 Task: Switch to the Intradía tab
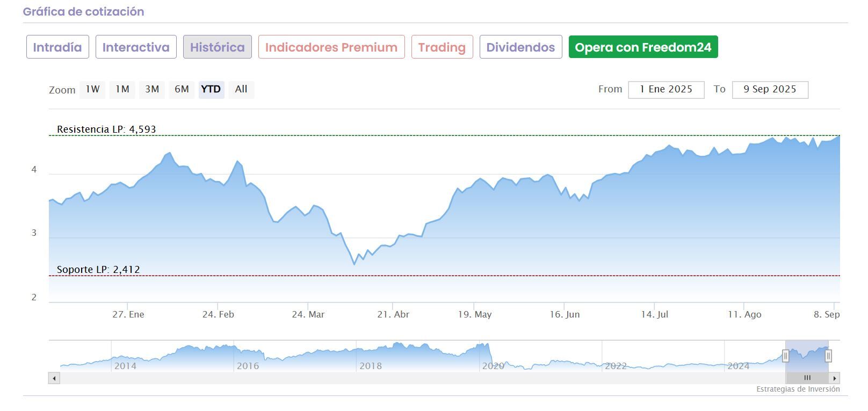coord(57,47)
